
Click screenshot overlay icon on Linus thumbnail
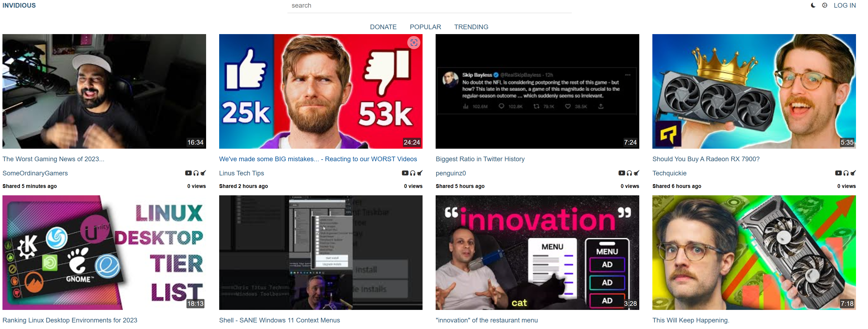[x=414, y=43]
